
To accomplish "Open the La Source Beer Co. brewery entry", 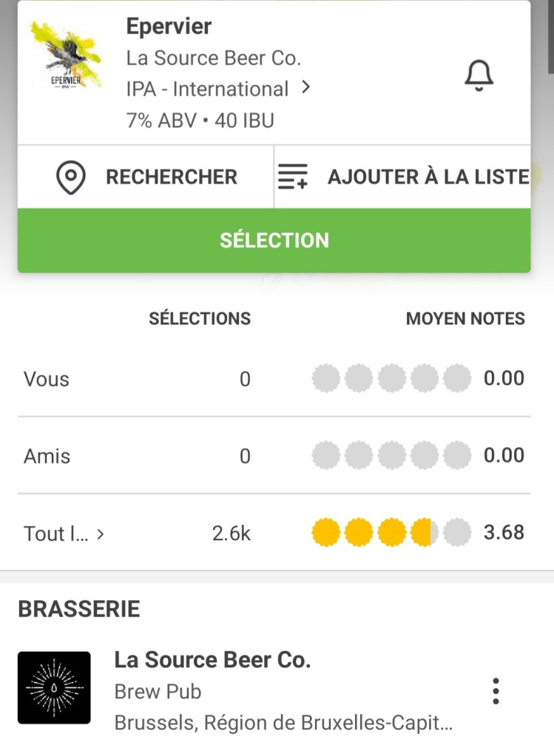I will [212, 659].
